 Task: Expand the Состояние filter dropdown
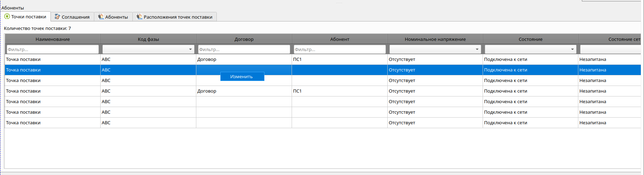pyautogui.click(x=572, y=49)
